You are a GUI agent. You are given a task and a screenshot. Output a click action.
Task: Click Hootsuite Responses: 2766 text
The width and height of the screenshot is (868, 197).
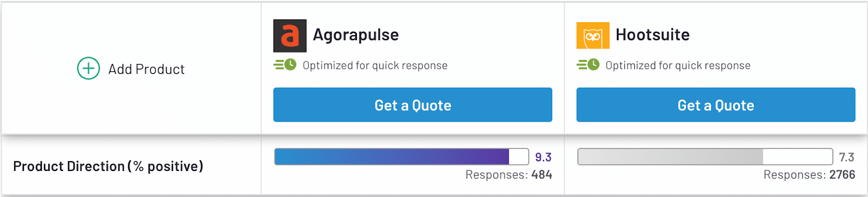coord(809,175)
